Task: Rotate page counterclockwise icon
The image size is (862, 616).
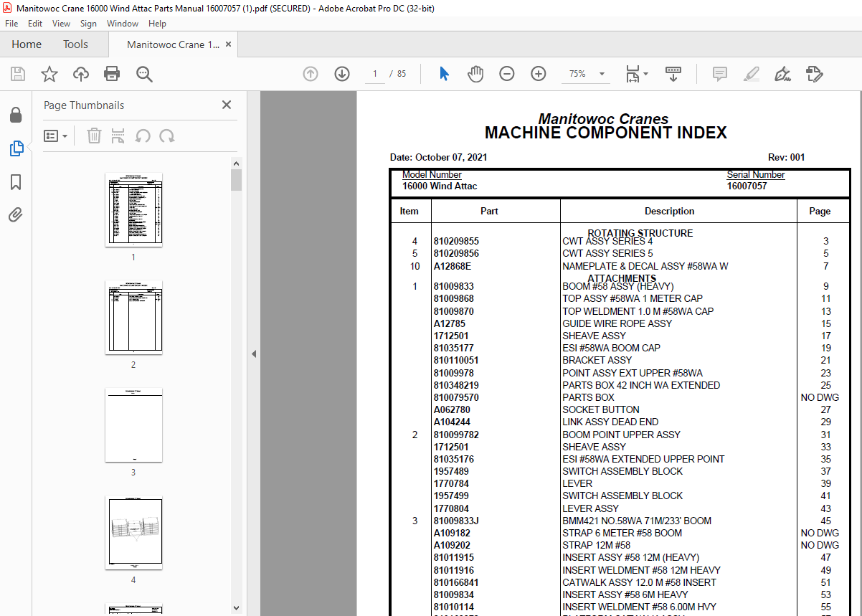Action: pos(143,136)
